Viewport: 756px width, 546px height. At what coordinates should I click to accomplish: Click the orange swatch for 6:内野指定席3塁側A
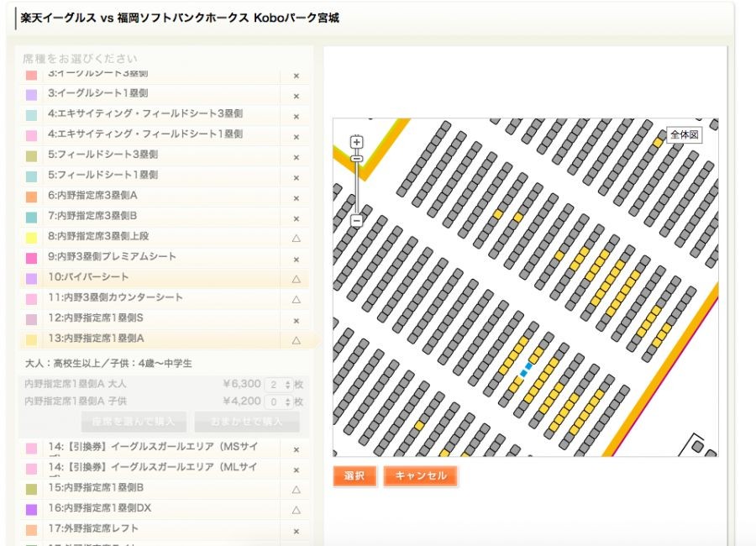pos(31,197)
